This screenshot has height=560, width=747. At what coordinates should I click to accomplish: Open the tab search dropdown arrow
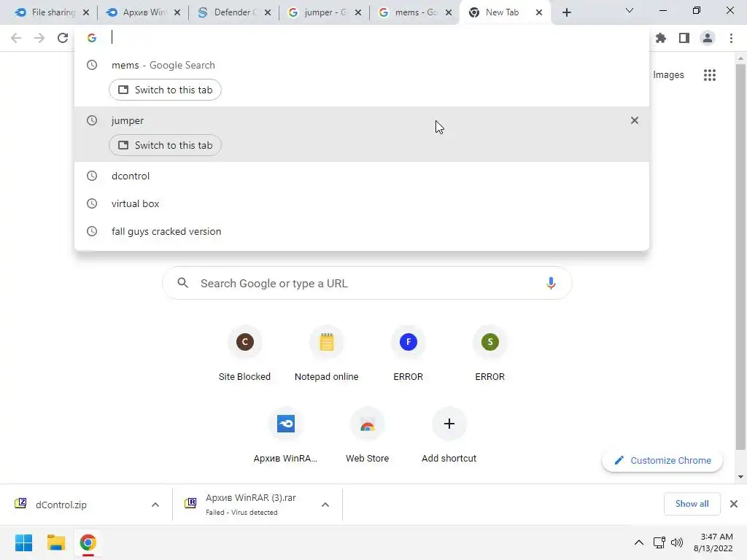point(630,10)
